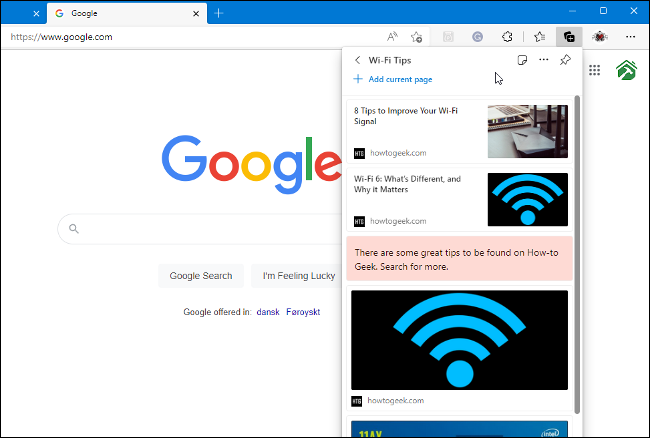Image resolution: width=650 pixels, height=438 pixels.
Task: Click the Read aloud icon
Action: tap(392, 37)
